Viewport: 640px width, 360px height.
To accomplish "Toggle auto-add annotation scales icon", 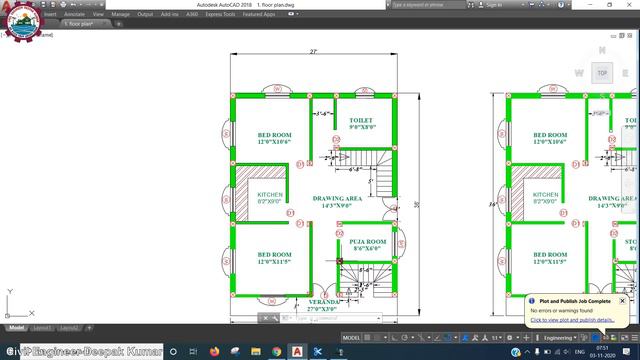I will tap(475, 338).
